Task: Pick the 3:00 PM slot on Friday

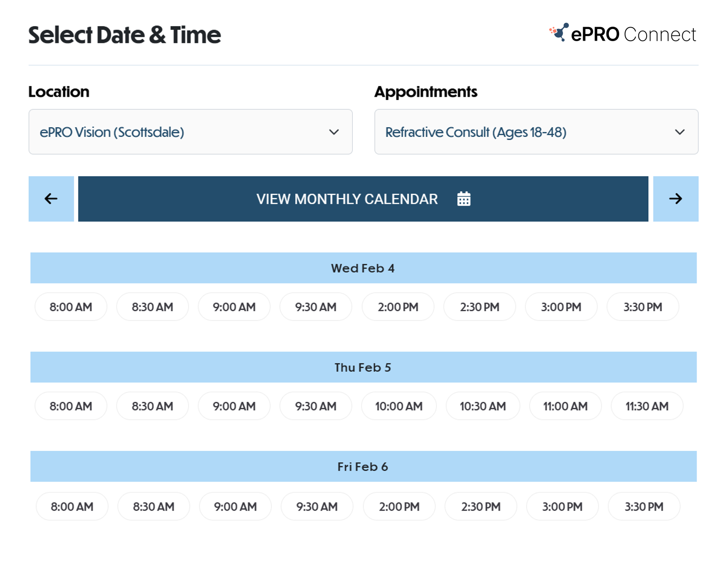Action: tap(562, 507)
